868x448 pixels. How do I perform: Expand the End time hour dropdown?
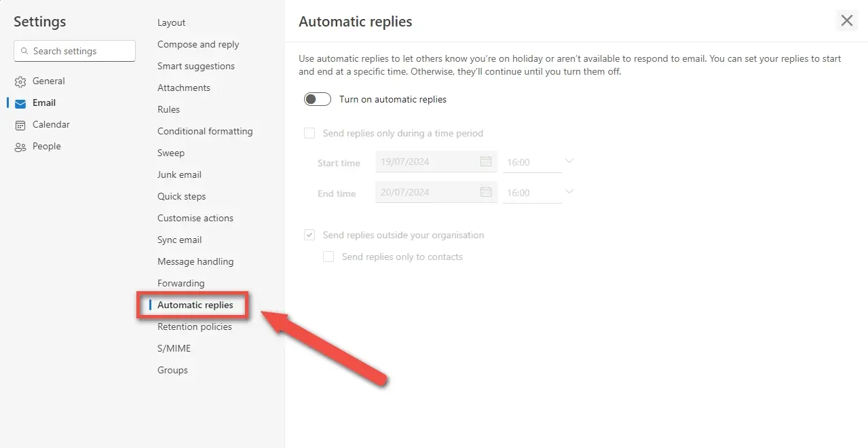click(569, 192)
